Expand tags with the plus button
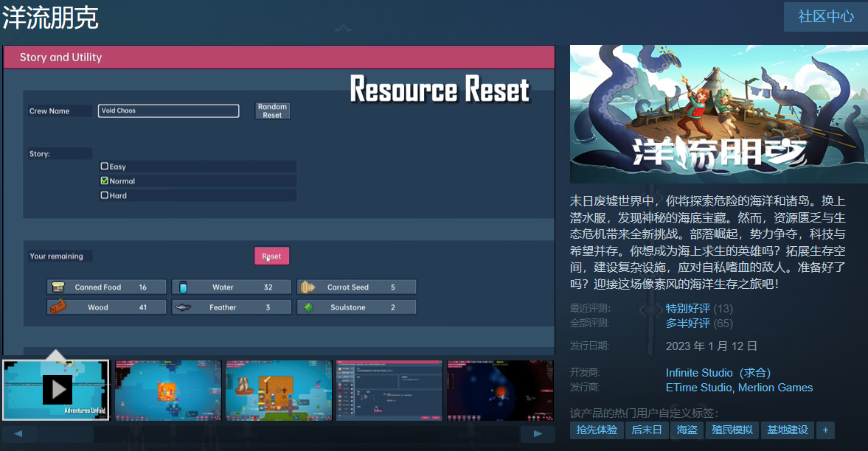This screenshot has width=868, height=451. [825, 430]
